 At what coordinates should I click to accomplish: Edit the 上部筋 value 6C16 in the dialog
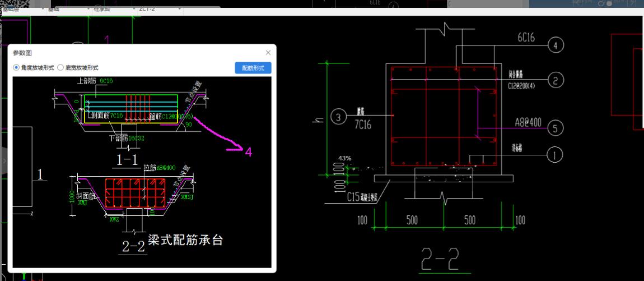[x=106, y=81]
